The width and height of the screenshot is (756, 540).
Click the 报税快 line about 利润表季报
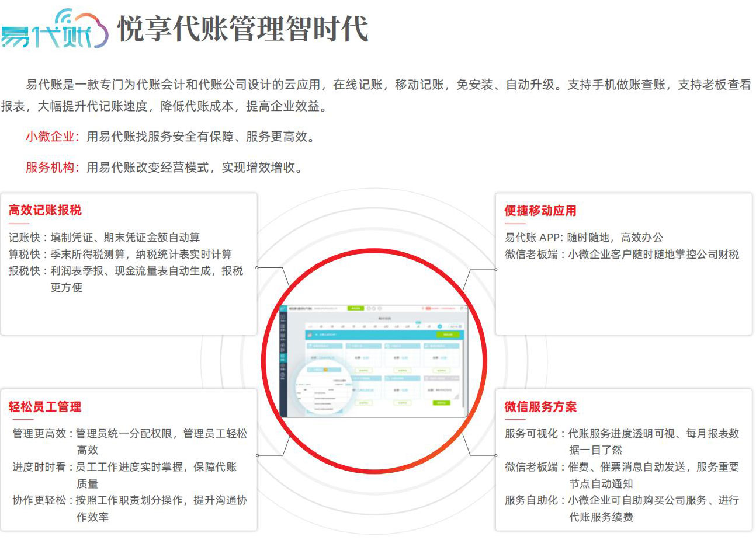click(126, 279)
